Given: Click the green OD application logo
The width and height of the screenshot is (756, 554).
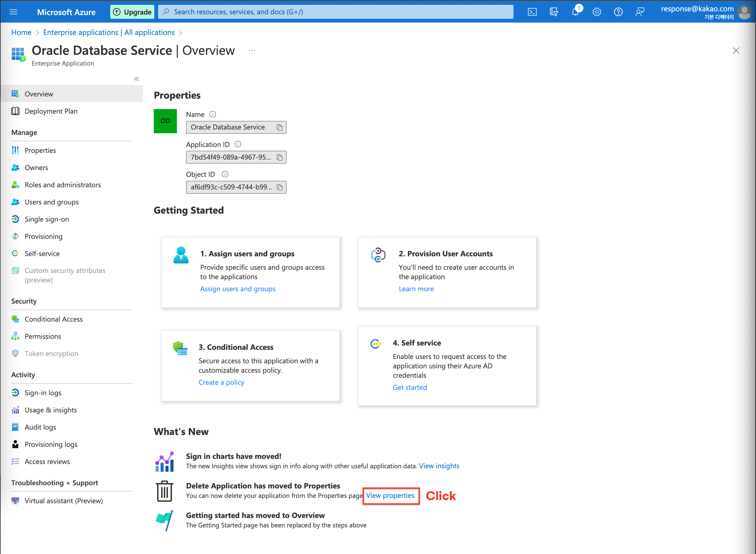Looking at the screenshot, I should pyautogui.click(x=165, y=121).
